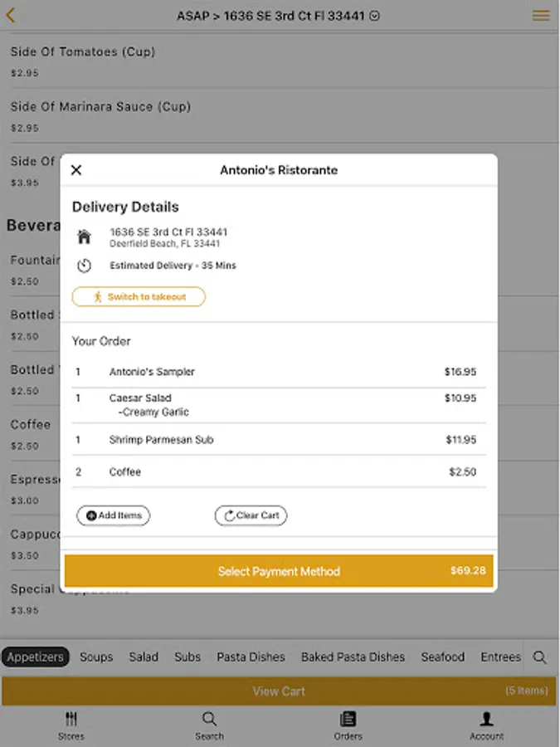Select the Appetizers category tab
This screenshot has height=747, width=560.
pyautogui.click(x=36, y=657)
